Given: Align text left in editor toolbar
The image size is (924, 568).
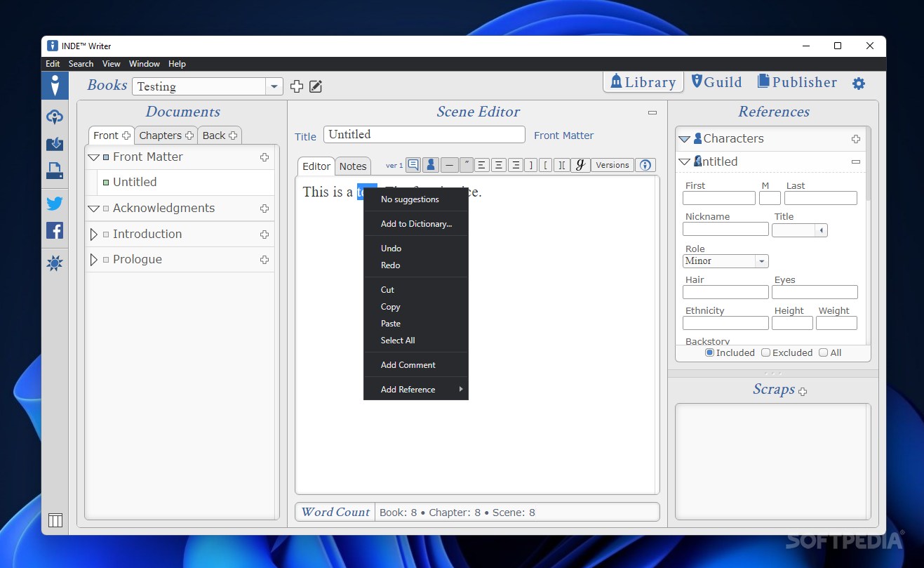Looking at the screenshot, I should (482, 165).
